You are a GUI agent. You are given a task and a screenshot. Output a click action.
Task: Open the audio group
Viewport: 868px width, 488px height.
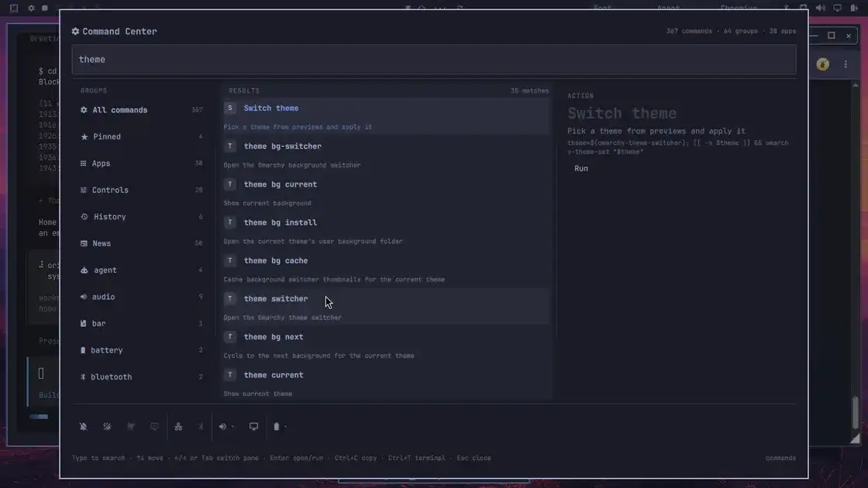tap(142, 297)
